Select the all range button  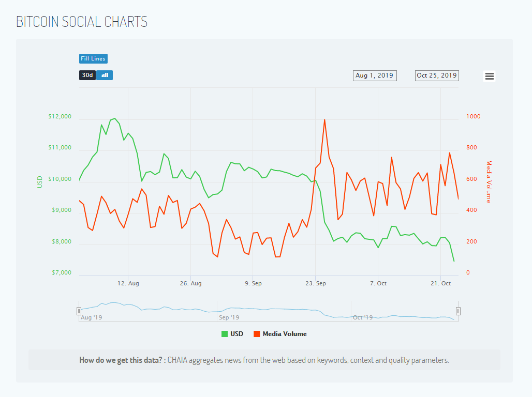(x=105, y=75)
